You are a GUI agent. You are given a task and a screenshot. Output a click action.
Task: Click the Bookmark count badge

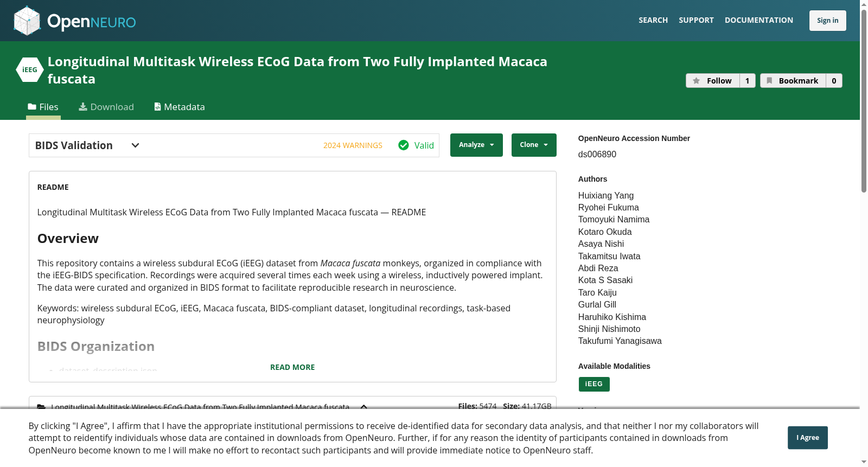point(834,81)
